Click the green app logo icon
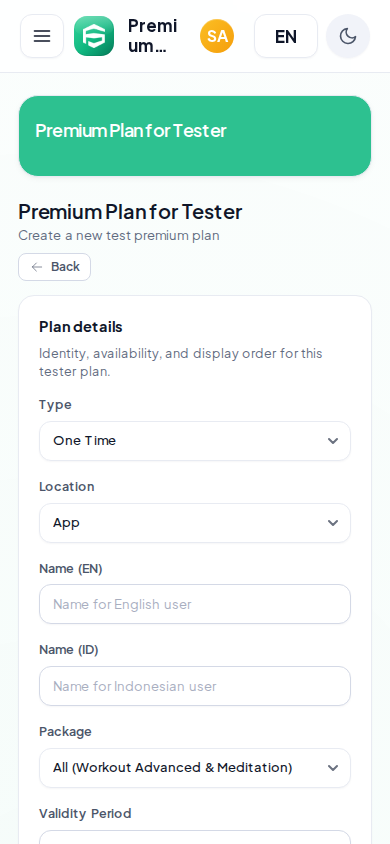The height and width of the screenshot is (844, 390). pyautogui.click(x=94, y=36)
